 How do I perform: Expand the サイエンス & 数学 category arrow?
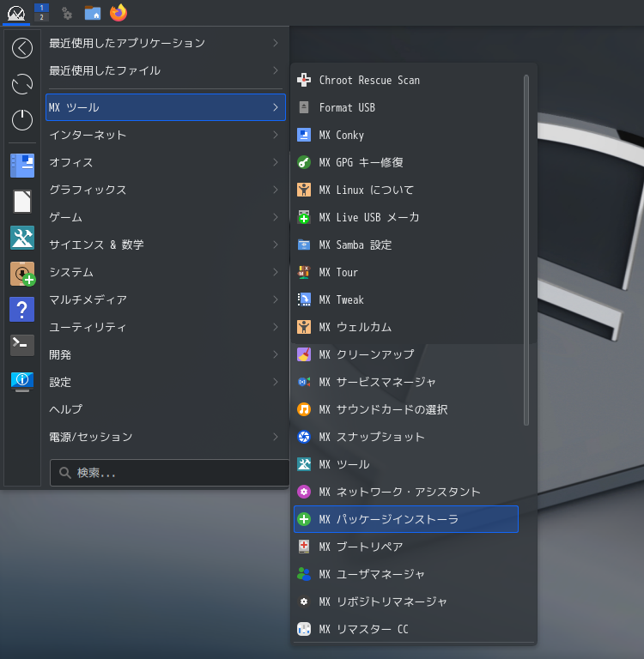pyautogui.click(x=276, y=245)
